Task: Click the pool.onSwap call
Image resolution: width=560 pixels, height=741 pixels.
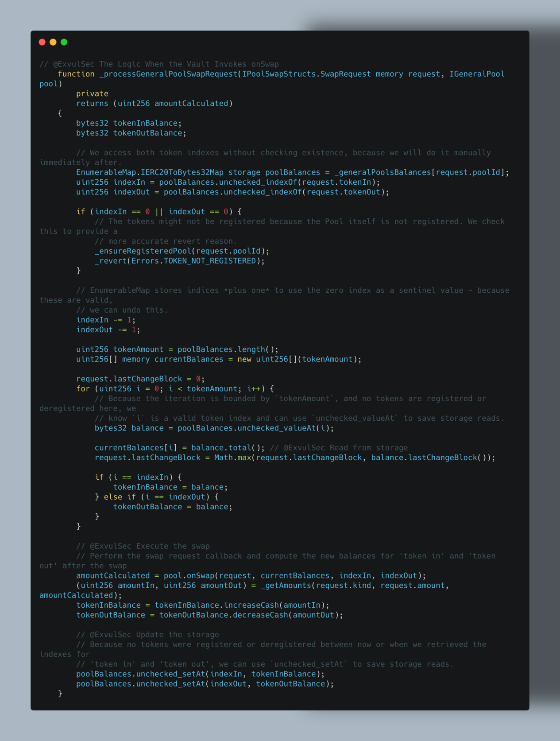Action: (x=189, y=575)
